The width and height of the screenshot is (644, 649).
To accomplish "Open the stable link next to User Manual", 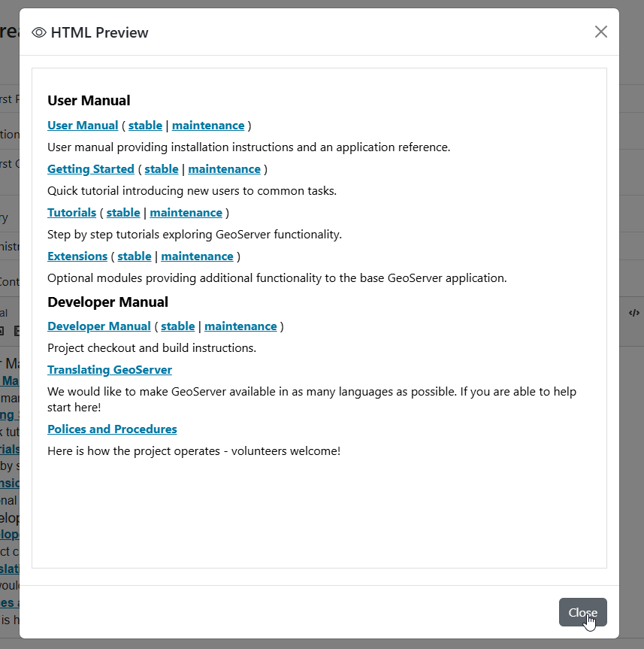I will pos(145,126).
